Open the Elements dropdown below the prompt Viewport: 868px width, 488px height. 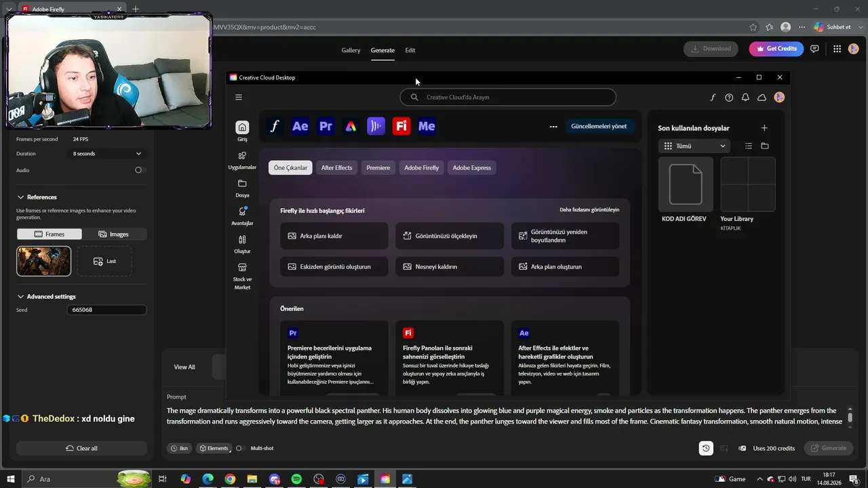tap(214, 448)
